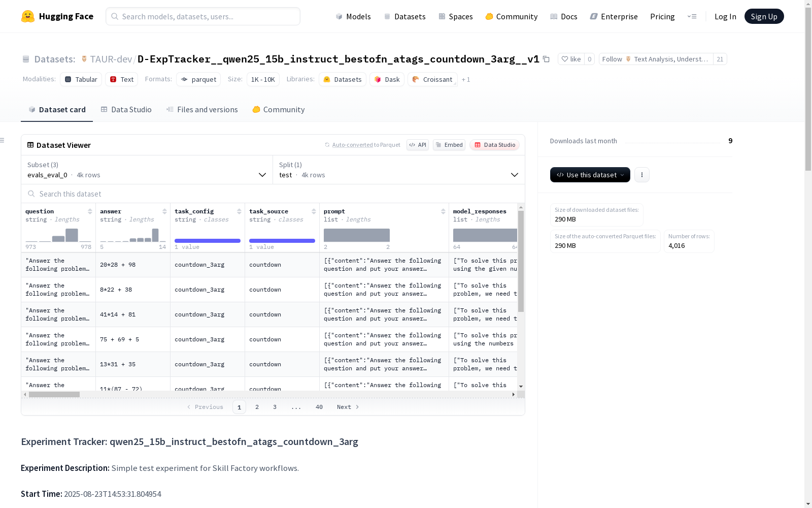
Task: Open the left sidebar table of contents icon
Action: [x=3, y=140]
